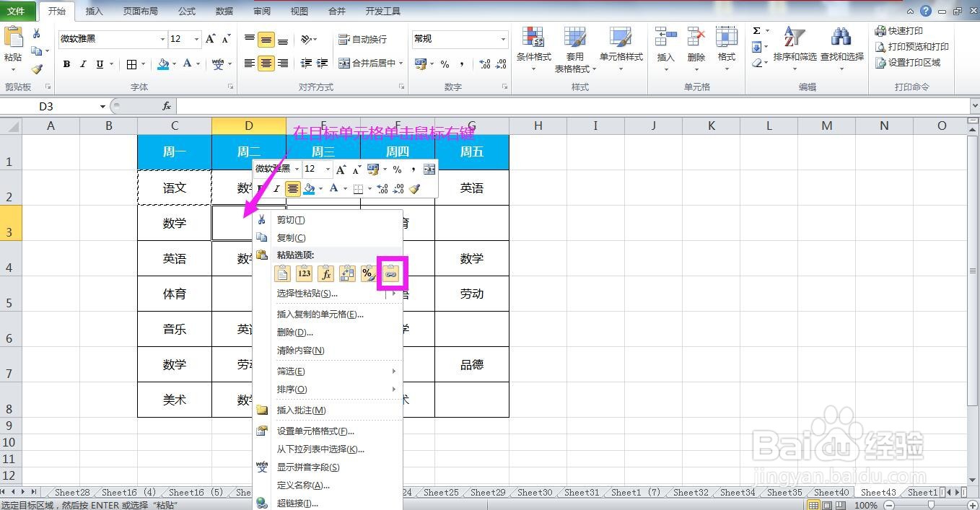
Task: Open ribbon font size dropdown
Action: click(196, 39)
